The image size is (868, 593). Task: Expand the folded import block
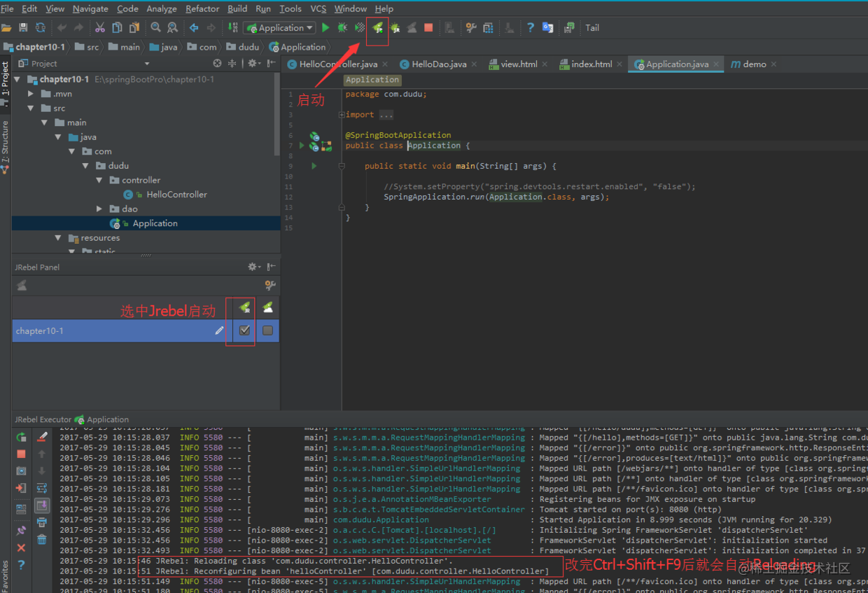(x=341, y=115)
